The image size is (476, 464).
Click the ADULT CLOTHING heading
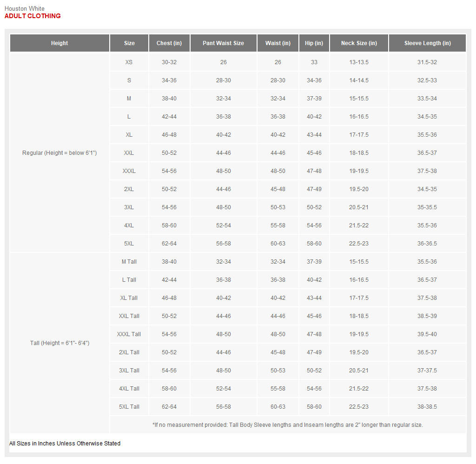coord(33,16)
